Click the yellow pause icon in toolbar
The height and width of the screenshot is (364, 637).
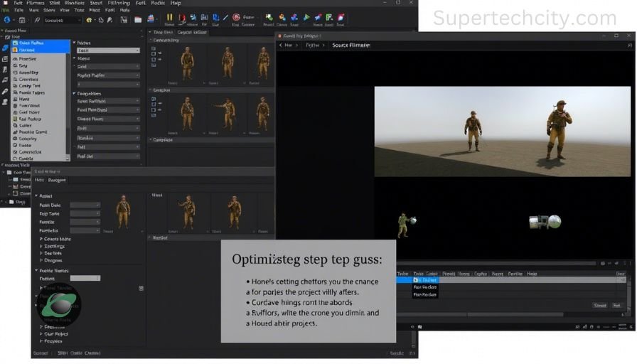(169, 17)
